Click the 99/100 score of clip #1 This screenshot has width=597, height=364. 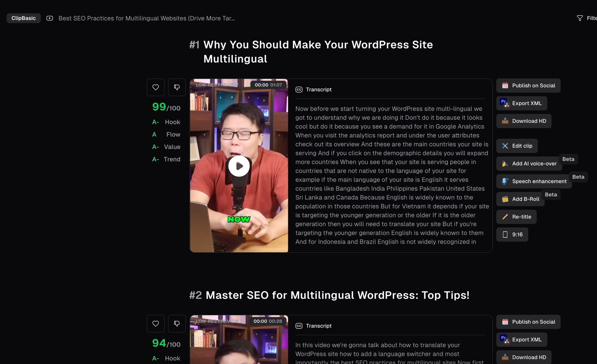[x=166, y=107]
